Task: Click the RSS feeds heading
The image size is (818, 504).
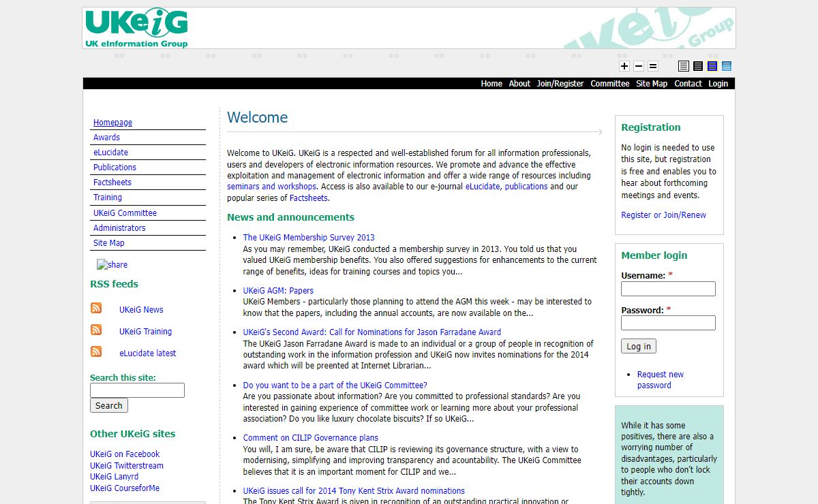Action: click(114, 284)
